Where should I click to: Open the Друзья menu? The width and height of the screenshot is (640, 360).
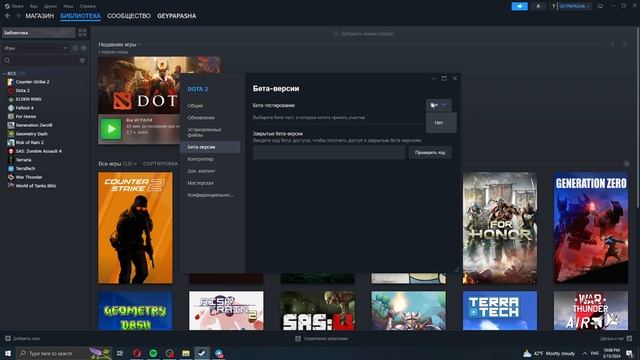(x=50, y=6)
